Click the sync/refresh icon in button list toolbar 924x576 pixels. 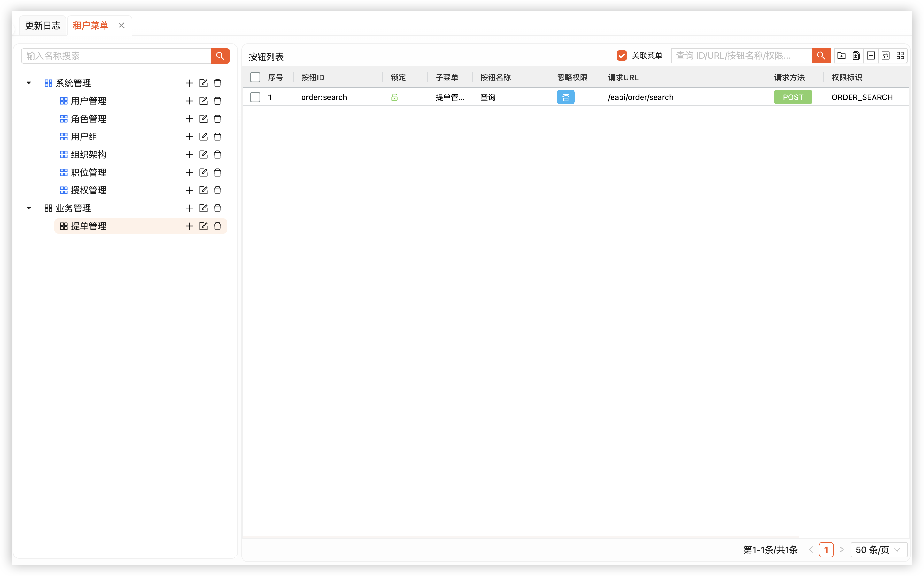886,56
